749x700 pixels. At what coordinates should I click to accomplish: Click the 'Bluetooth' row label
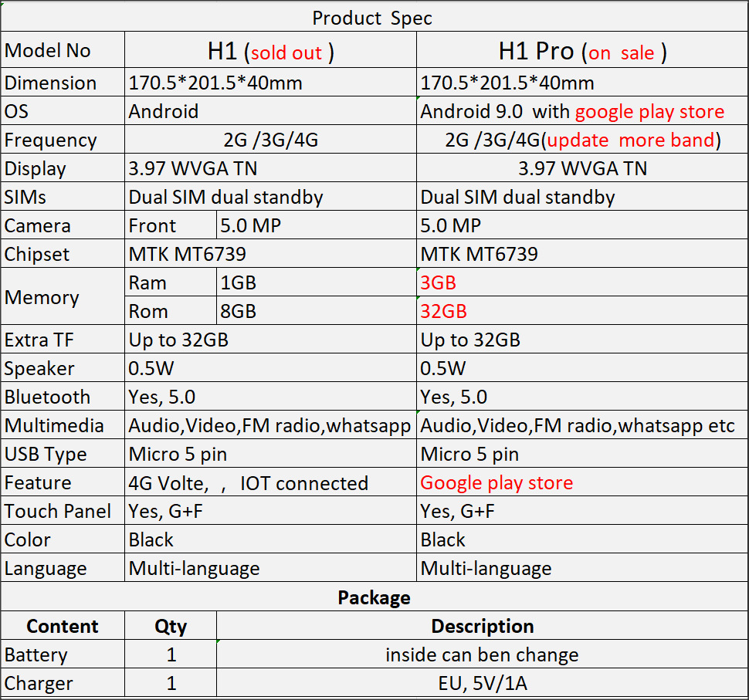[63, 397]
